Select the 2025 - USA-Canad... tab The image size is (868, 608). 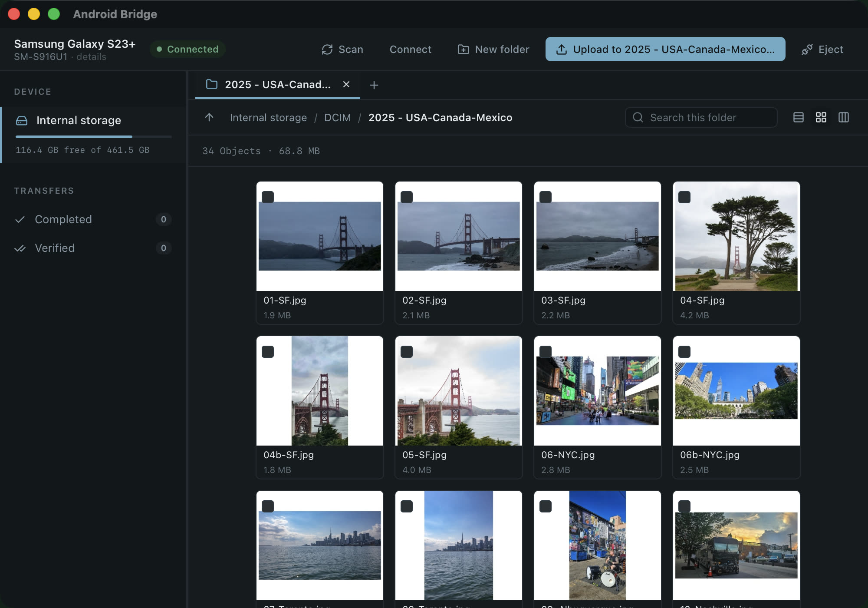click(x=278, y=85)
